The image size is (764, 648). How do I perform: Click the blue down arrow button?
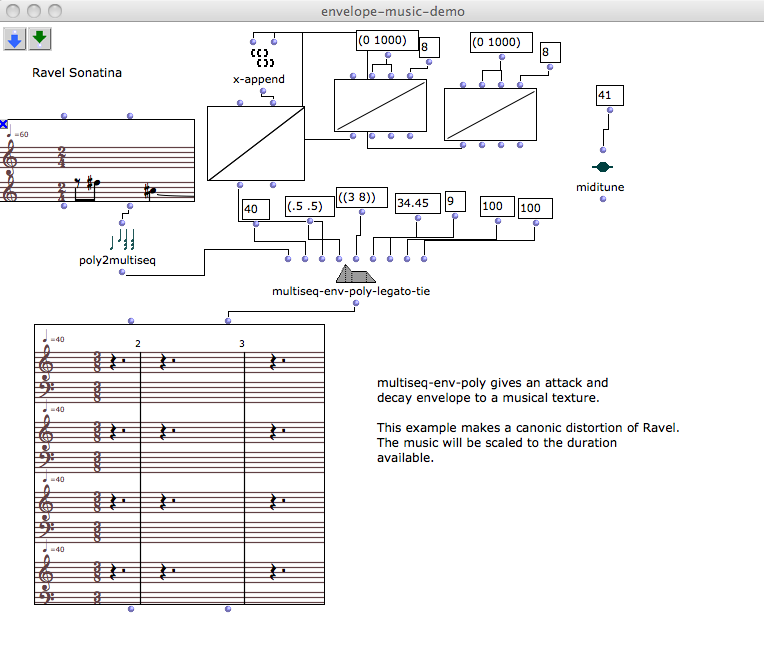(15, 39)
